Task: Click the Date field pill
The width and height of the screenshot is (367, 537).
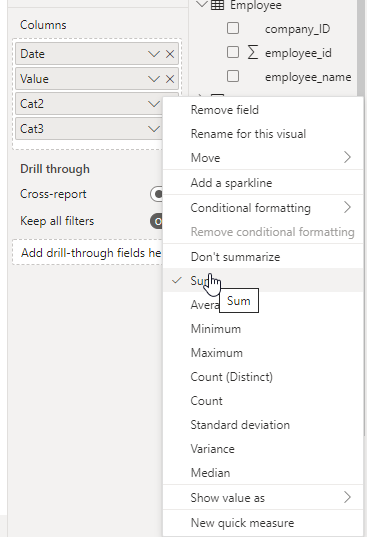Action: point(97,54)
